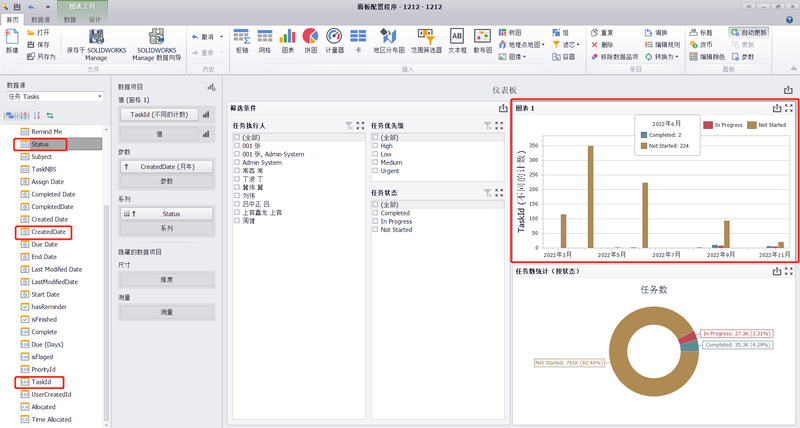Click 保存 (Save) in the File group
The image size is (800, 428).
pyautogui.click(x=38, y=44)
